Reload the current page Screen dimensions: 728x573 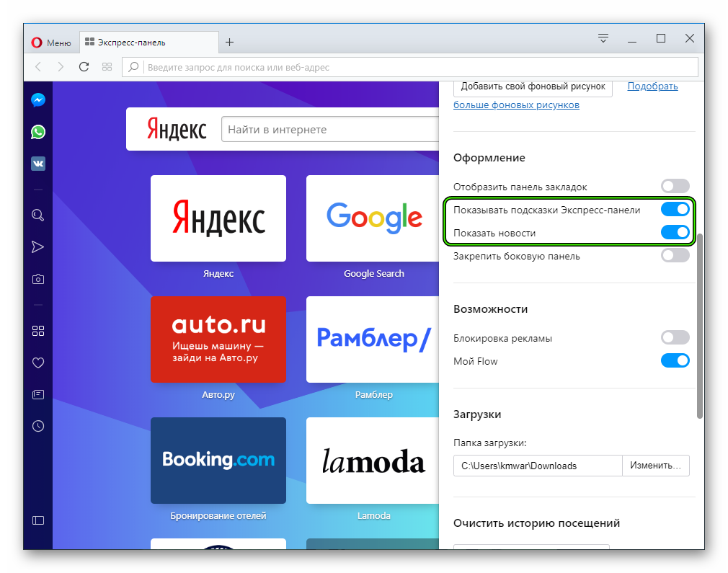[84, 67]
